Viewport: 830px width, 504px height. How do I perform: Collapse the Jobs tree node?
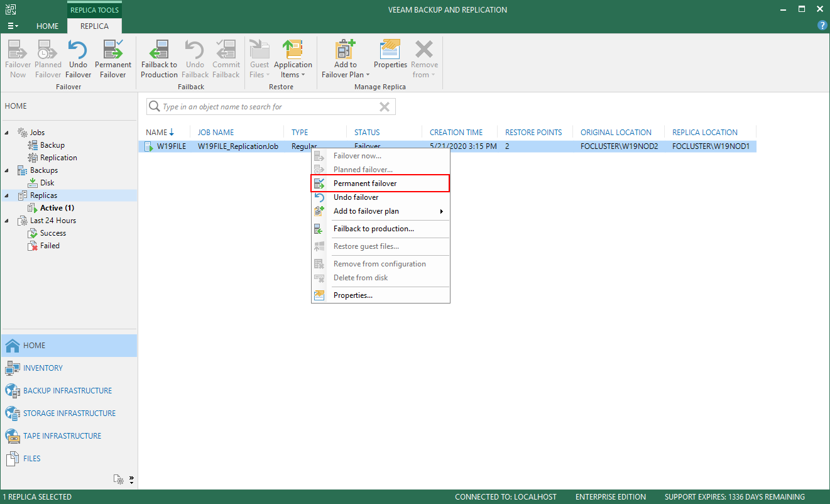point(7,133)
